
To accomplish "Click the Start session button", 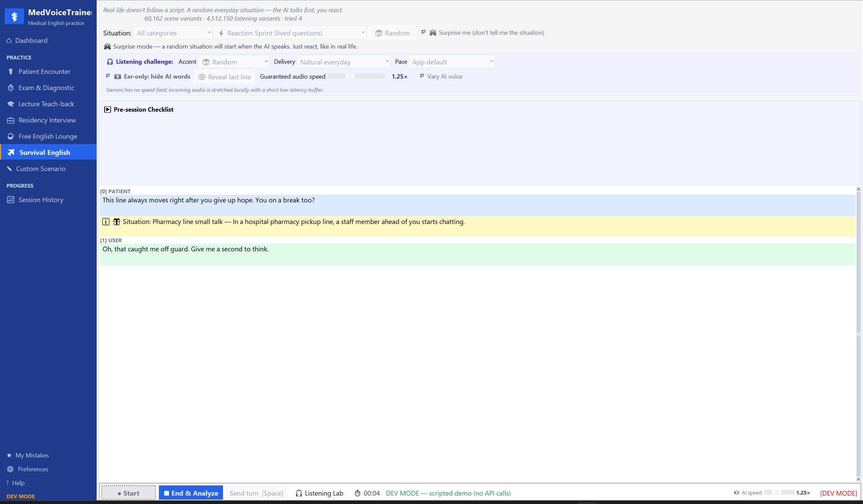I will [129, 493].
